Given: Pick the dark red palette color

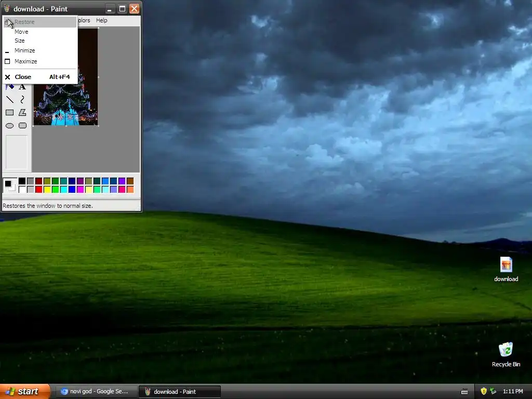Looking at the screenshot, I should click(38, 181).
